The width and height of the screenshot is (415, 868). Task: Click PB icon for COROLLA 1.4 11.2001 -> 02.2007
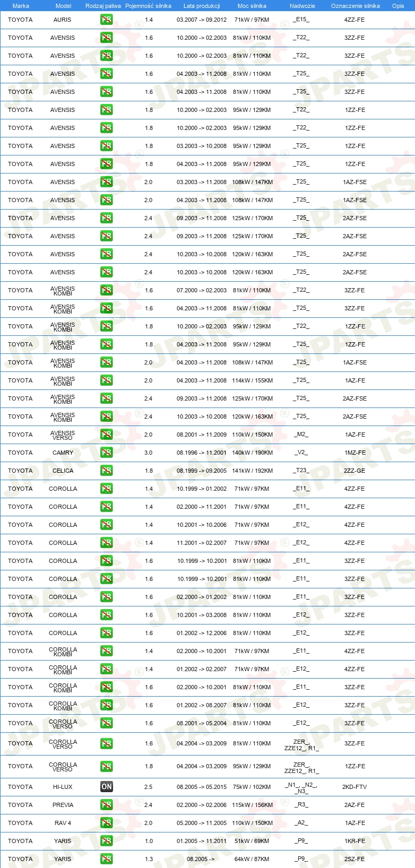click(x=107, y=543)
